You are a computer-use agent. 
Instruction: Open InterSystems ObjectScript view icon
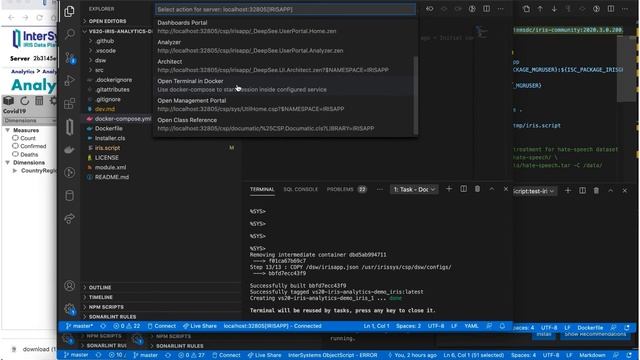click(69, 127)
